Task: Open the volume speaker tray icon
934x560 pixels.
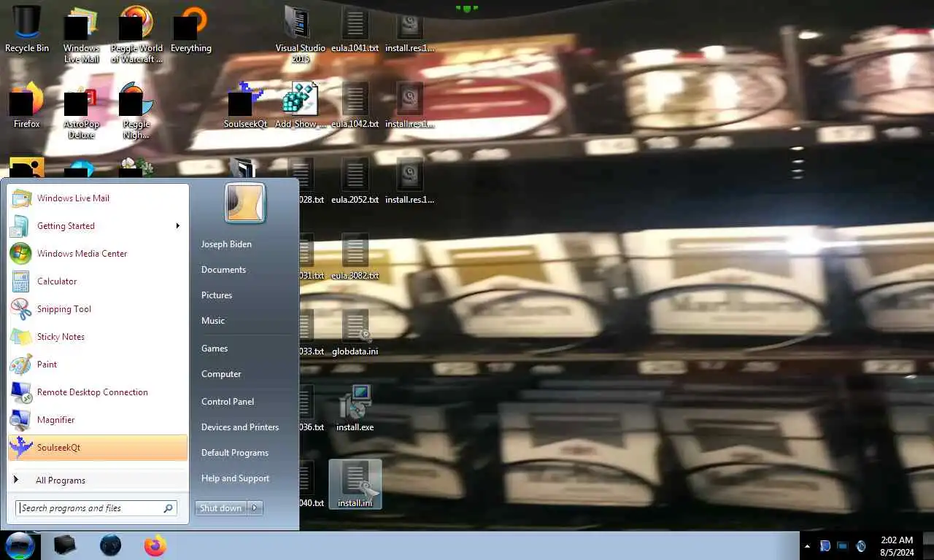Action: click(861, 545)
